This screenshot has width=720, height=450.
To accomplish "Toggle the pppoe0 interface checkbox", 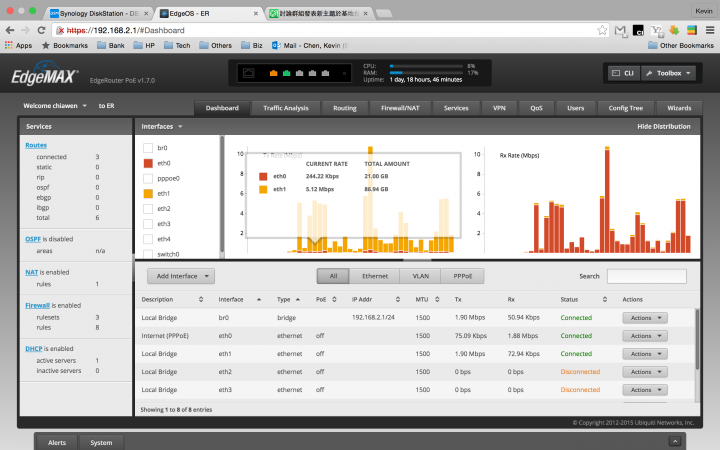I will coord(148,178).
